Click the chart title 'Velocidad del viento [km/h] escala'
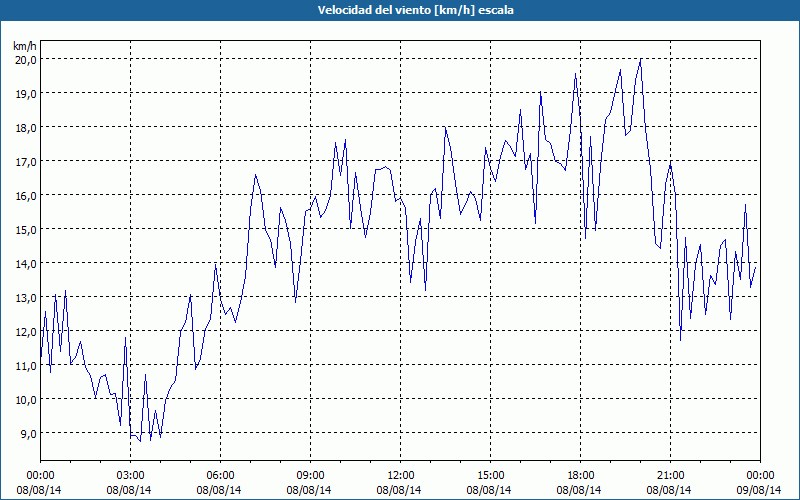This screenshot has width=800, height=500. click(x=415, y=10)
